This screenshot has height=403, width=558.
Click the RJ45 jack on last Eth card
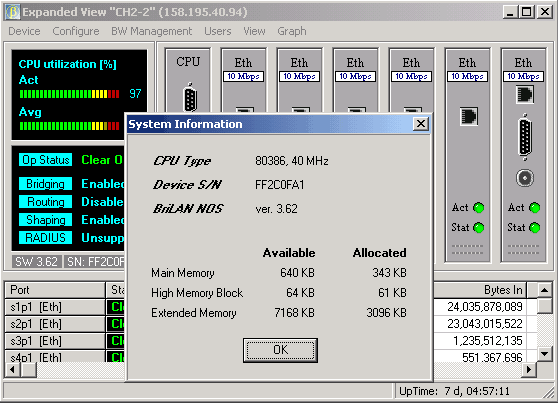point(525,95)
